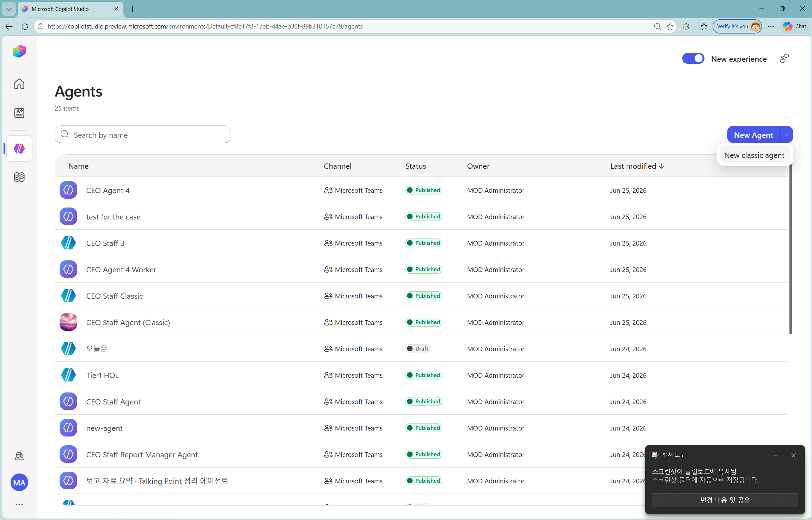The image size is (812, 520).
Task: Click Tier1 HOL agent icon
Action: point(68,375)
